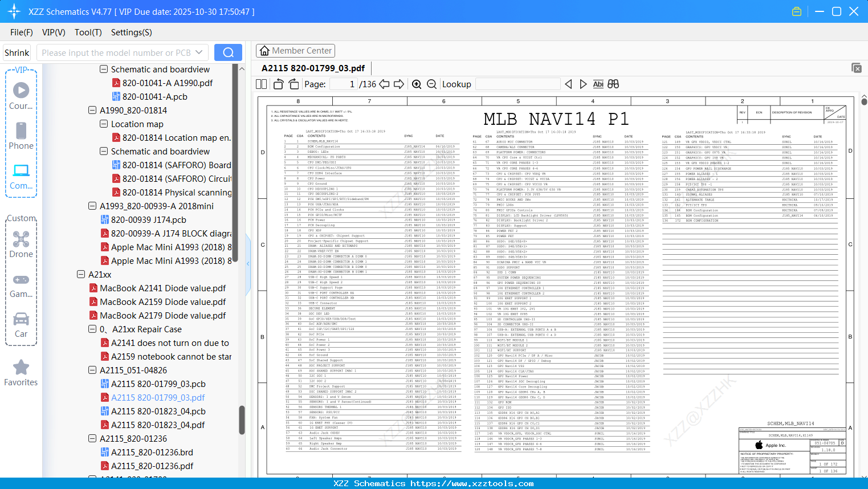Open 820-01814 Physical scanning file
Screen dimensions: 868x489
tap(172, 193)
